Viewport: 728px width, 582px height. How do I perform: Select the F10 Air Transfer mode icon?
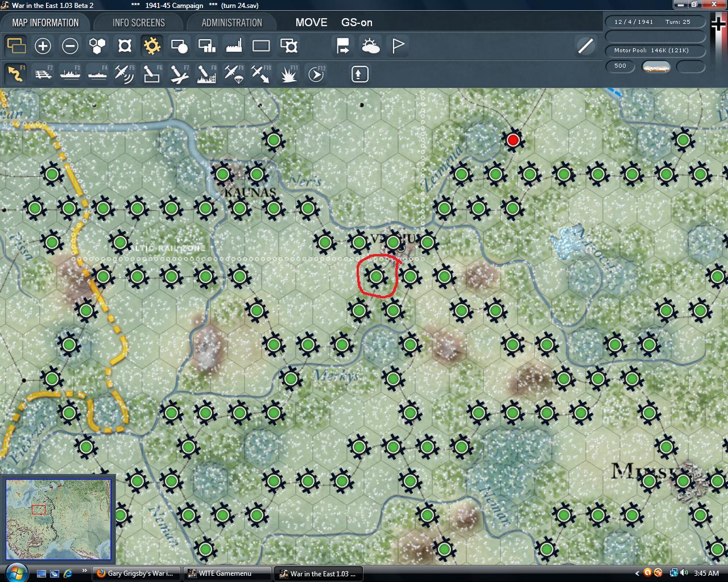(x=261, y=74)
